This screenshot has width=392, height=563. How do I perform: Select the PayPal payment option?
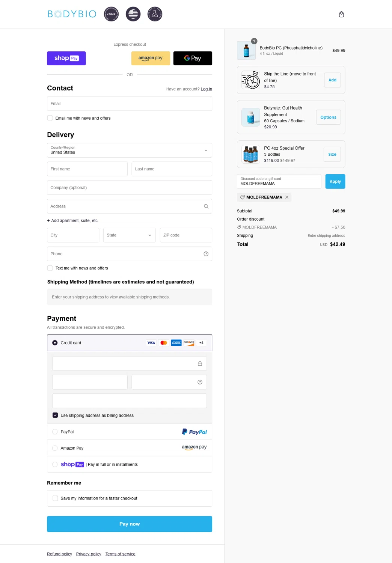55,432
